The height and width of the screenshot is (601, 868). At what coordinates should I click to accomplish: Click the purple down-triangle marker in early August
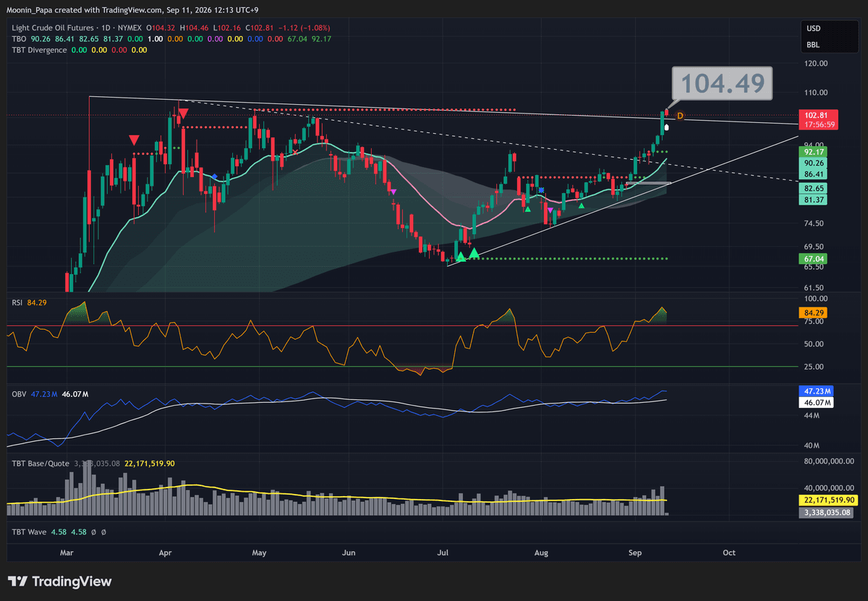coord(550,210)
